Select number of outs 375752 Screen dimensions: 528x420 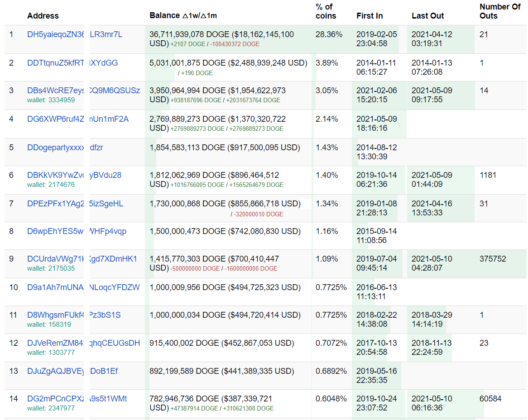click(493, 259)
